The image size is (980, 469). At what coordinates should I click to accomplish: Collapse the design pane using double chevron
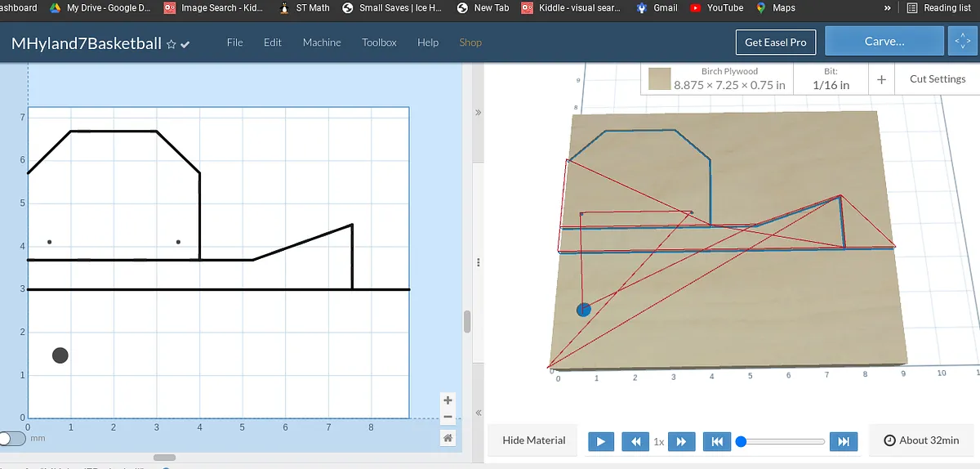[x=479, y=112]
